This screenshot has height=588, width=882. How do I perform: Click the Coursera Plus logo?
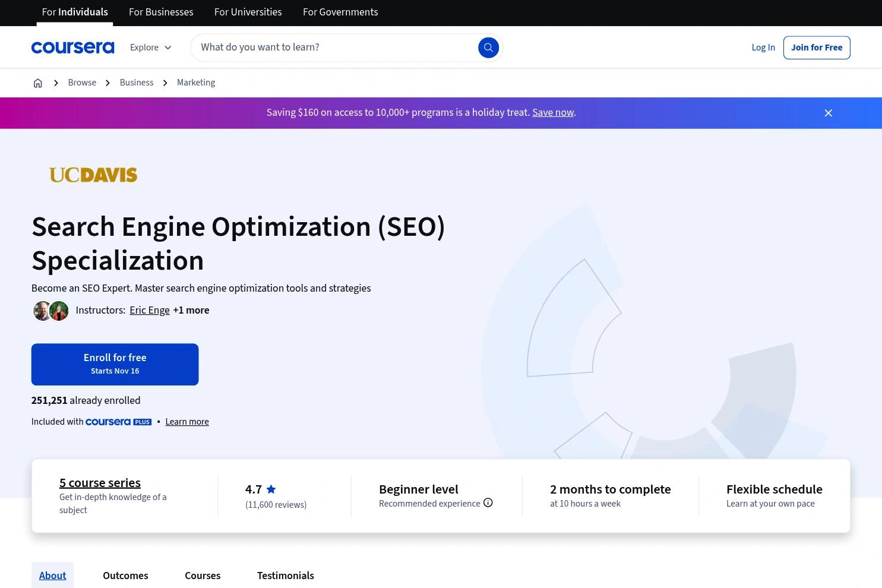(x=118, y=421)
